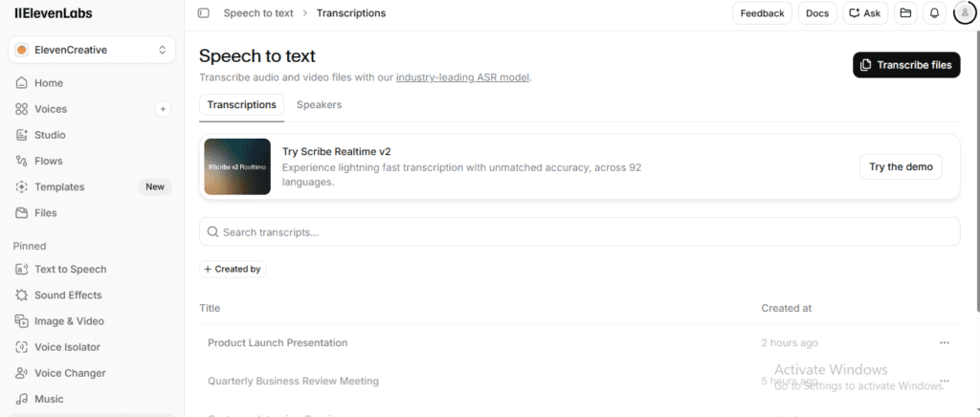
Task: Add a new voice with the plus icon
Action: pyautogui.click(x=163, y=109)
